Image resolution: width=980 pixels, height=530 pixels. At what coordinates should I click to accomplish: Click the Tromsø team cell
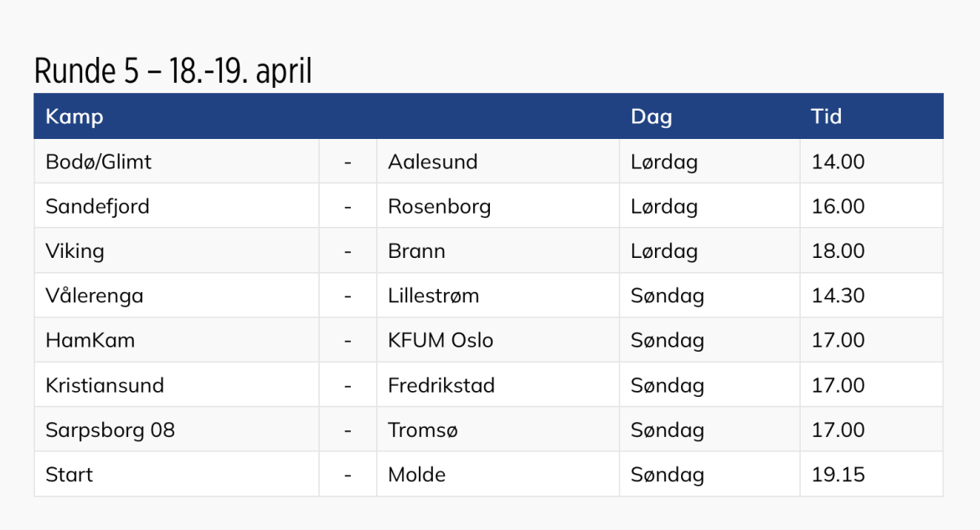click(x=423, y=430)
